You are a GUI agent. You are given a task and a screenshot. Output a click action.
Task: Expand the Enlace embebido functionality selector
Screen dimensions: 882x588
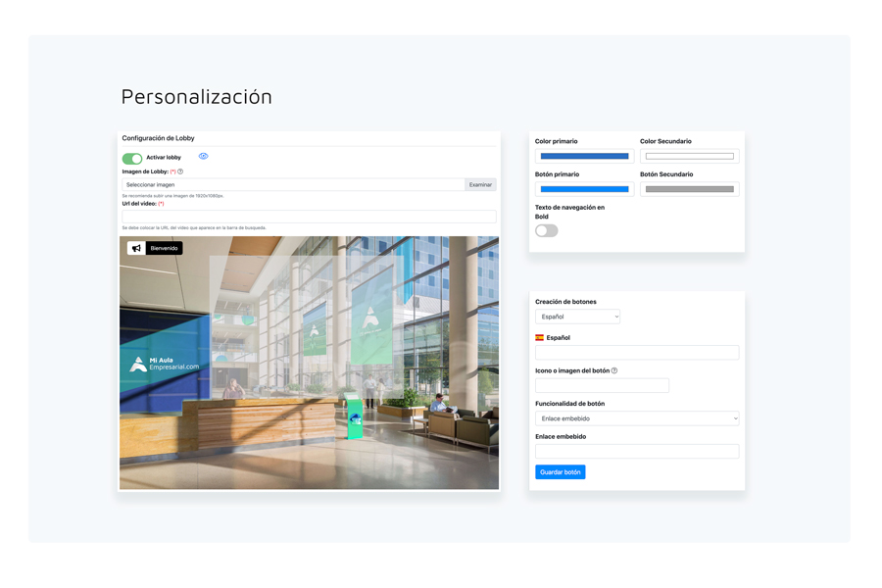(637, 417)
